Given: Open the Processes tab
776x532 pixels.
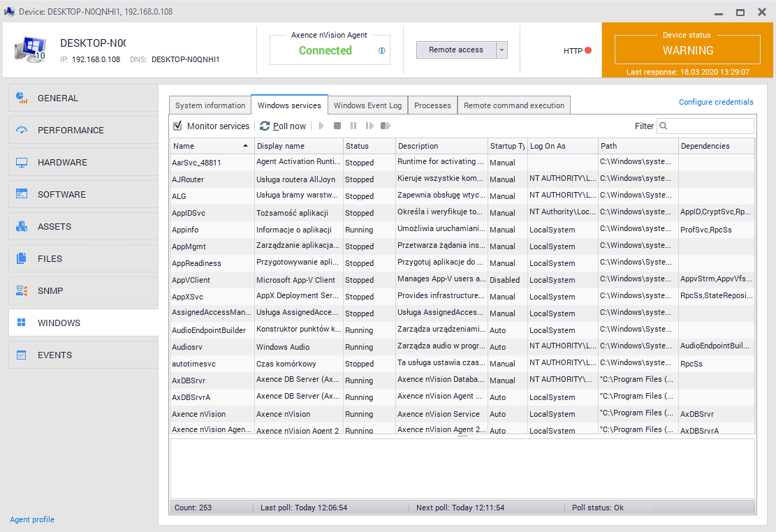Looking at the screenshot, I should [x=432, y=105].
